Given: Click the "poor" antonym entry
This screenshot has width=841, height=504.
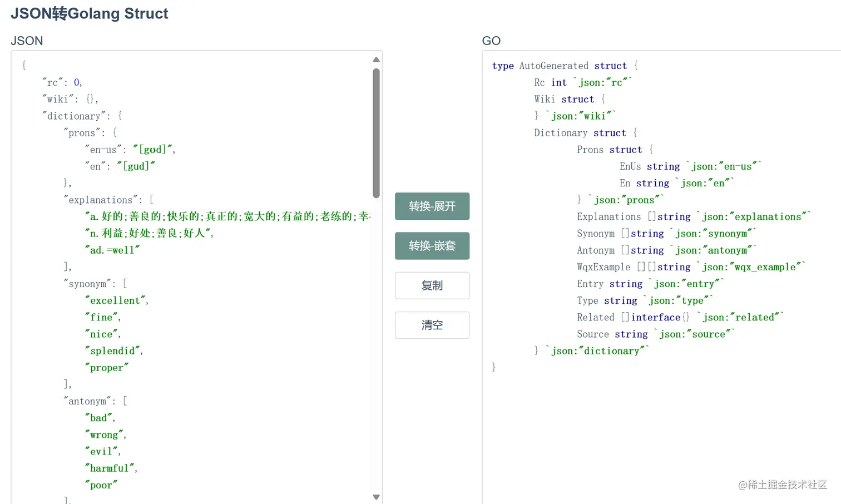Looking at the screenshot, I should pyautogui.click(x=101, y=485).
